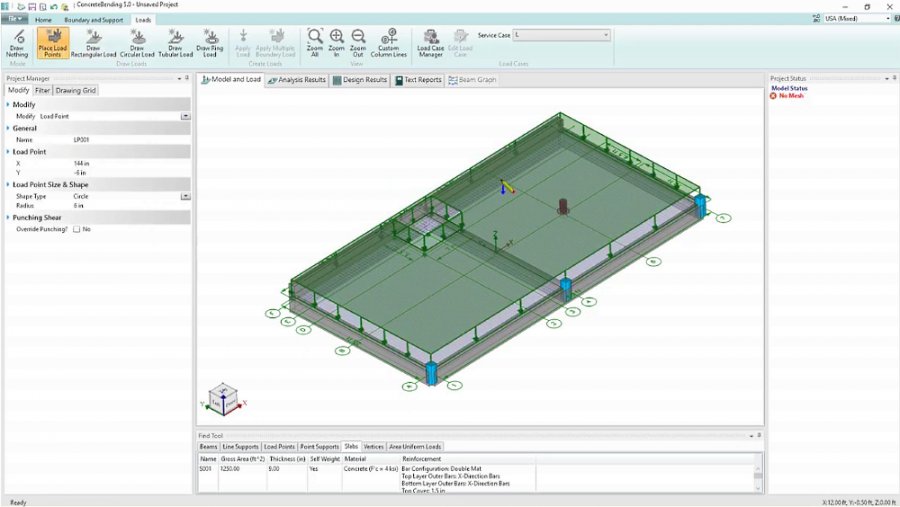This screenshot has width=900, height=507.
Task: Show the Point Supports tab
Action: coord(319,446)
